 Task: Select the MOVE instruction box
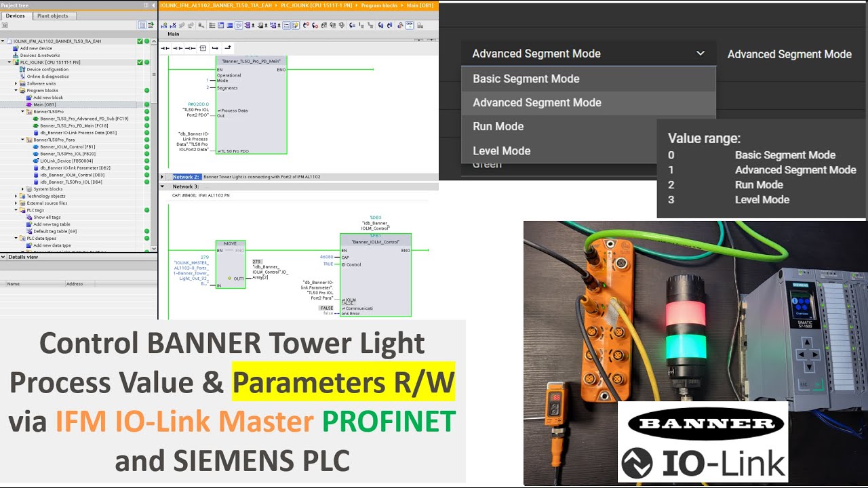click(231, 264)
